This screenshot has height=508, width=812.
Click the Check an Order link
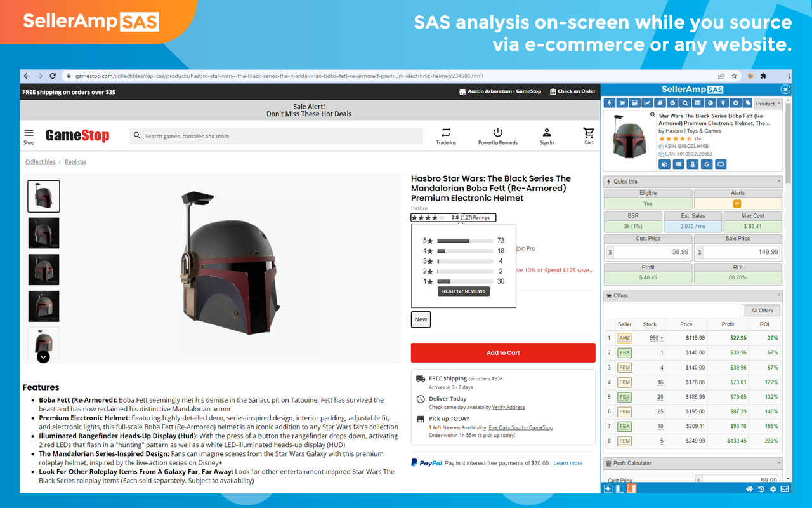click(573, 91)
